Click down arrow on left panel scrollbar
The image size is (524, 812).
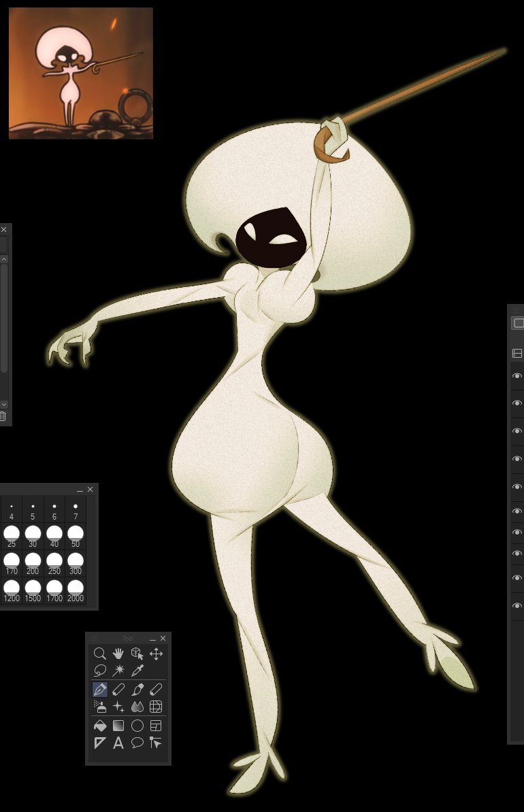(x=3, y=405)
